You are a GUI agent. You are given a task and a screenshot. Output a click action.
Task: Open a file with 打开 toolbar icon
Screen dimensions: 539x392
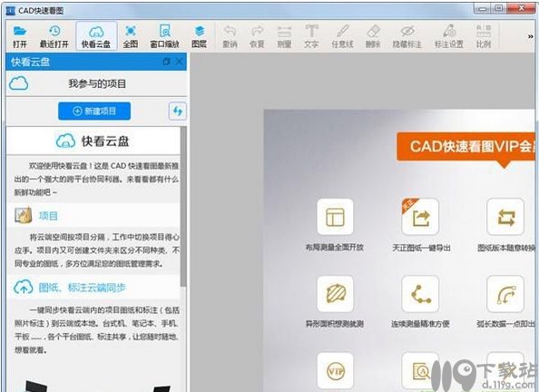(x=20, y=36)
